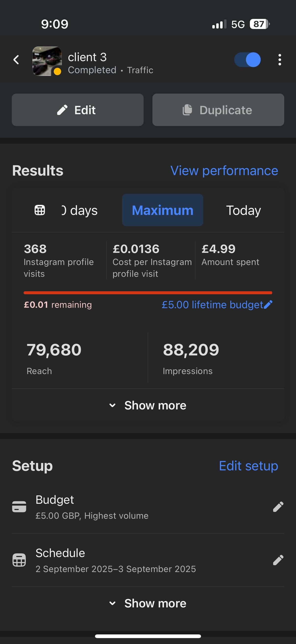Open the View performance link

224,171
